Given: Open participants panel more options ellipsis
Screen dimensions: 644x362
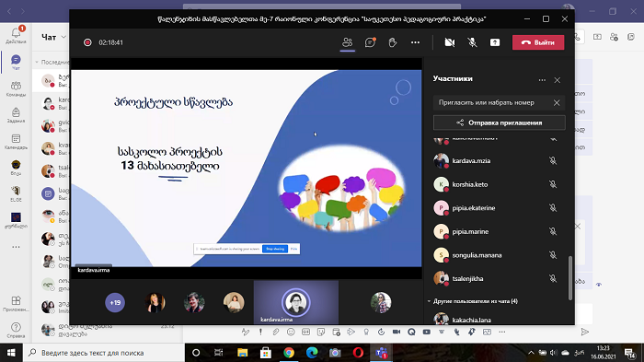Looking at the screenshot, I should click(x=542, y=80).
